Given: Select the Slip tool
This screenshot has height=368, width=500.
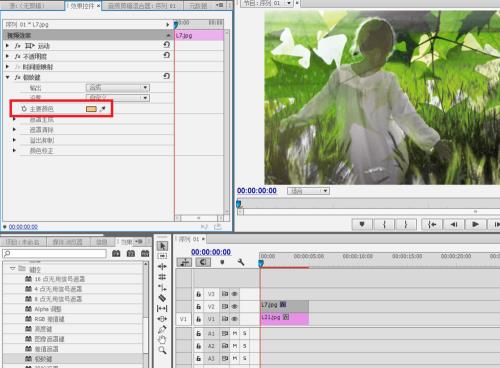Looking at the screenshot, I should point(162,308).
